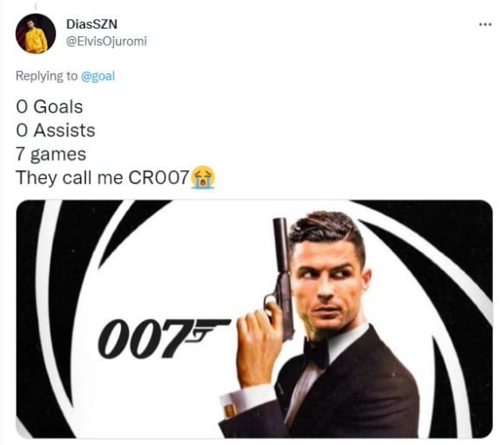This screenshot has height=445, width=504.
Task: Click the man's face in attached image
Action: click(x=328, y=286)
